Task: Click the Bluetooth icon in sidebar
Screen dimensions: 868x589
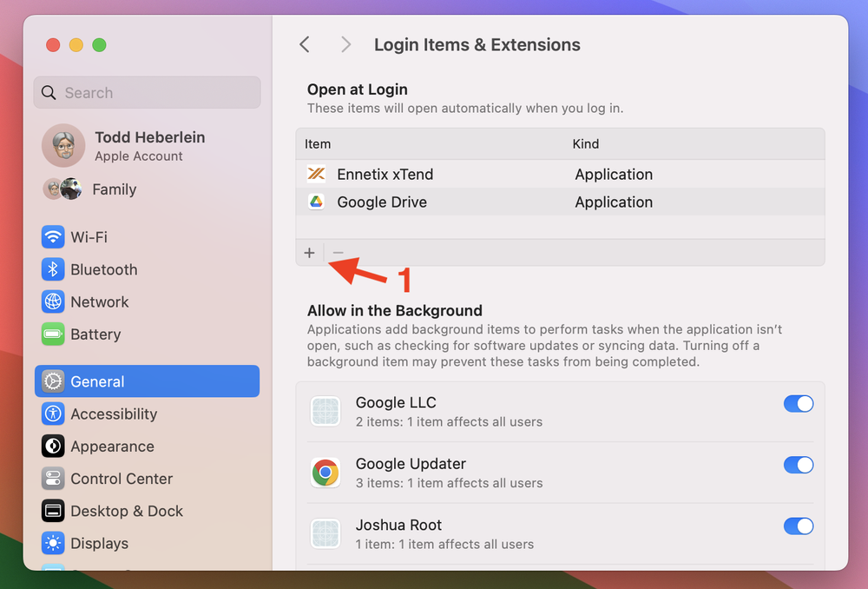Action: (x=53, y=269)
